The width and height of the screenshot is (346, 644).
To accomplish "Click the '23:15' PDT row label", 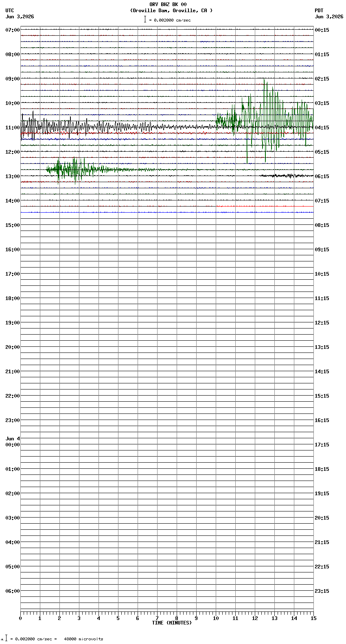I will pos(322,591).
